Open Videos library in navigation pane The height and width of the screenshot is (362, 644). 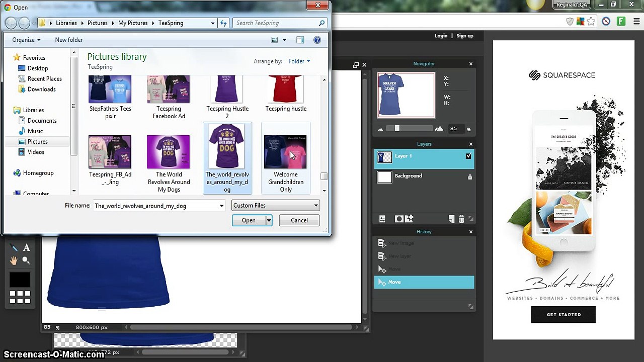(x=36, y=152)
